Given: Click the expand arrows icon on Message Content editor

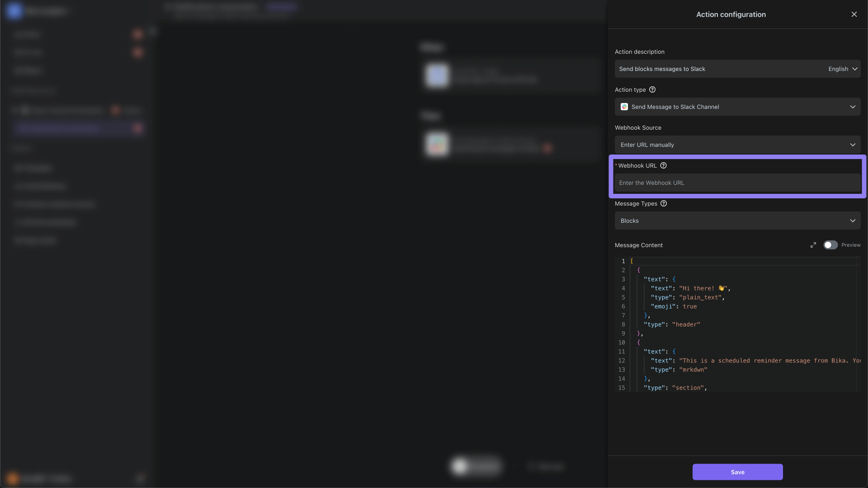Looking at the screenshot, I should (813, 245).
